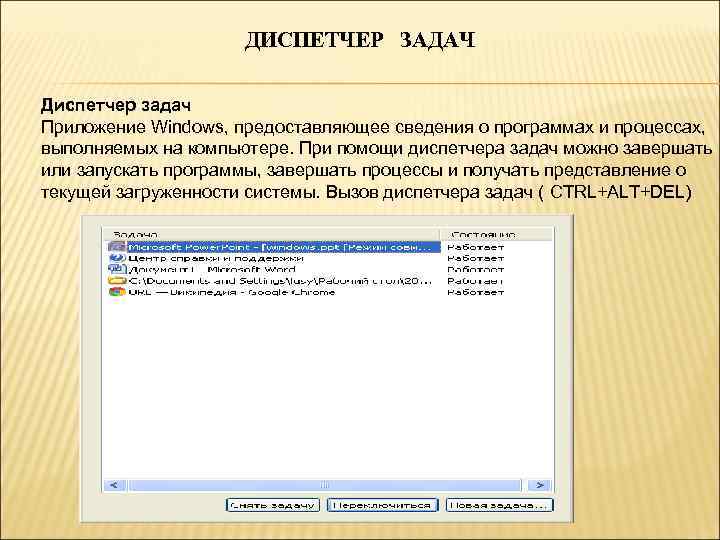This screenshot has height=540, width=720.
Task: Click the 'Снять задачу' button
Action: pyautogui.click(x=273, y=505)
